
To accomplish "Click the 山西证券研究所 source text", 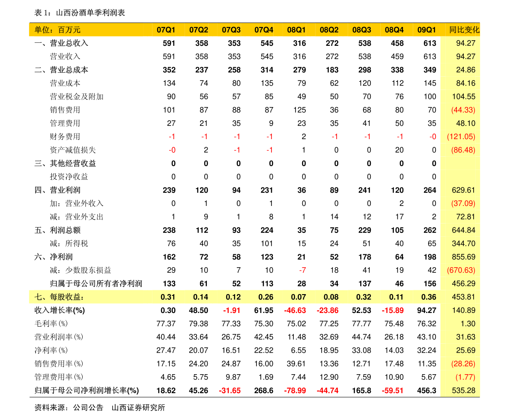I will (138, 408).
